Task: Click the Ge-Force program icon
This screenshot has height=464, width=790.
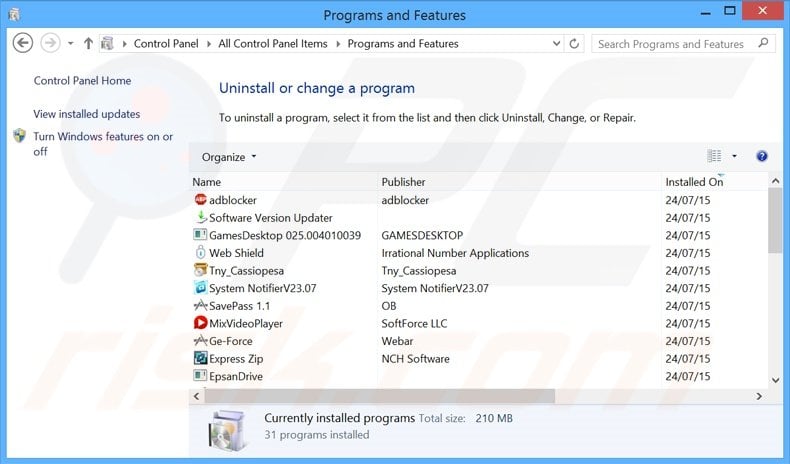Action: (x=201, y=341)
